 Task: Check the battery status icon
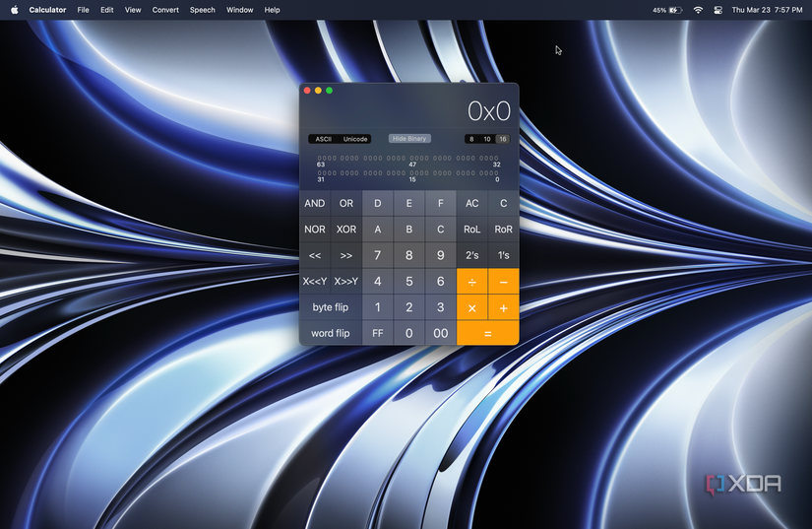(x=675, y=10)
